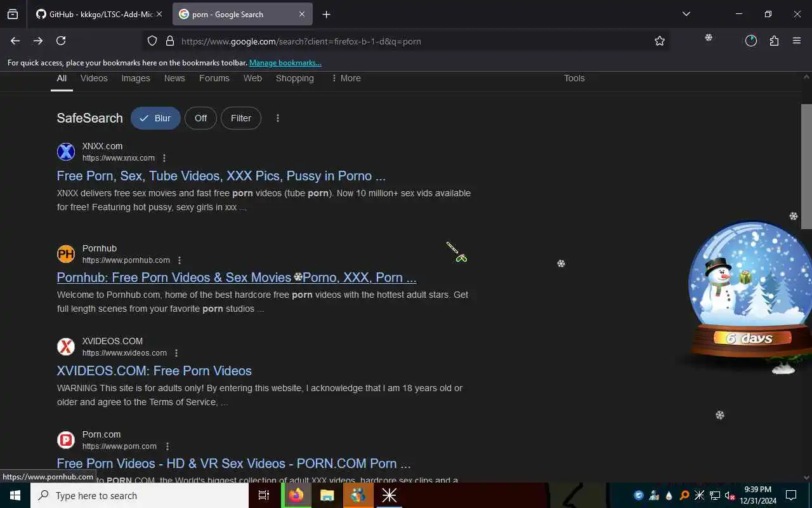Expand the list all tabs chevron
Viewport: 812px width, 508px height.
[x=686, y=14]
